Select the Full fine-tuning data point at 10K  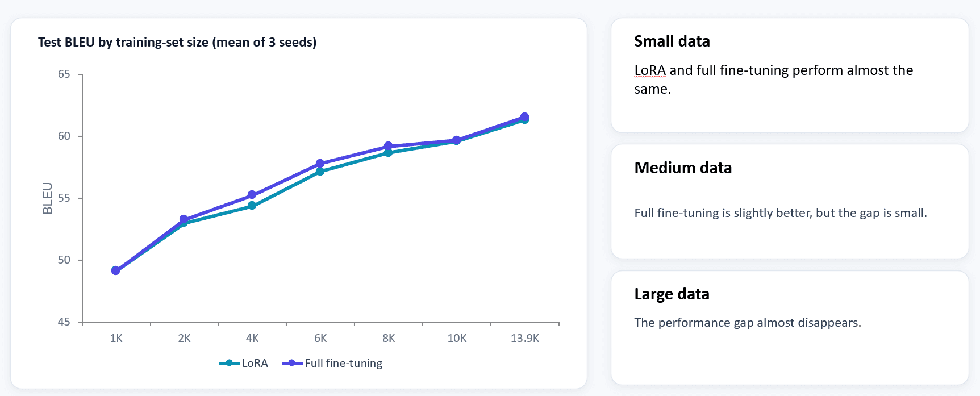pyautogui.click(x=457, y=140)
